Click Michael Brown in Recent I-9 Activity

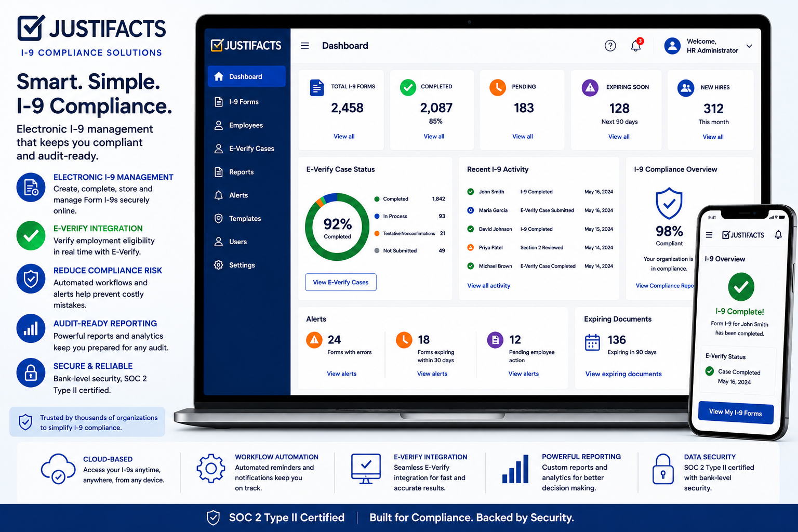(495, 266)
